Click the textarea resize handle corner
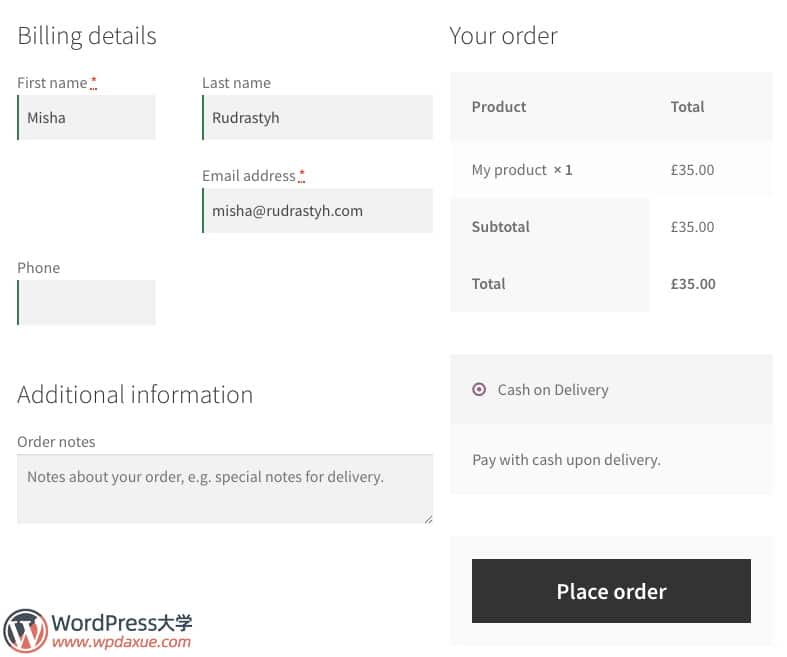This screenshot has width=787, height=657. [x=429, y=519]
